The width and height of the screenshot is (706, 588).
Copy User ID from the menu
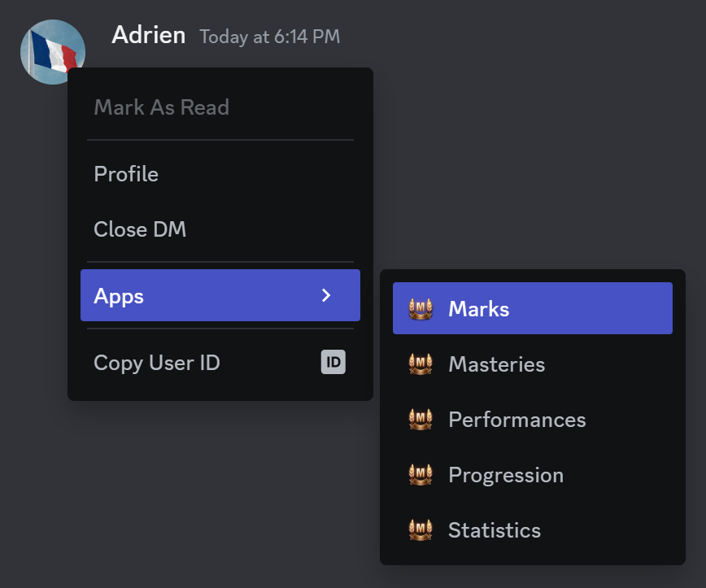[x=157, y=363]
